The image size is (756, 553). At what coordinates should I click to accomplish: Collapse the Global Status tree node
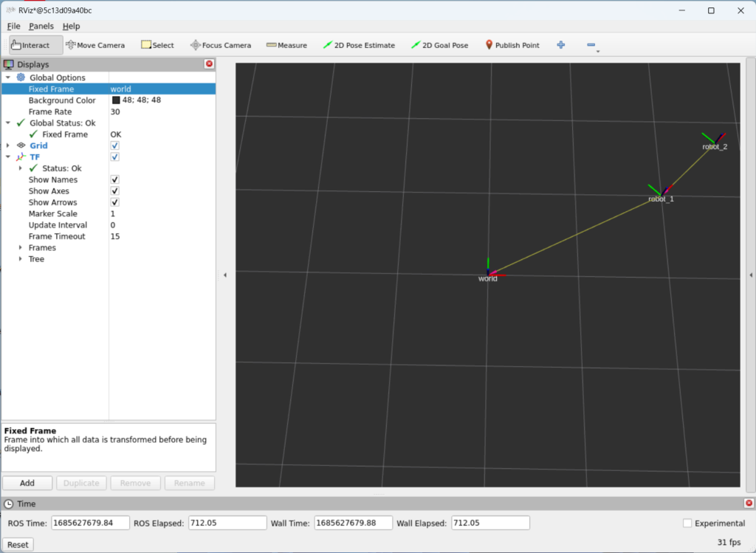point(7,123)
